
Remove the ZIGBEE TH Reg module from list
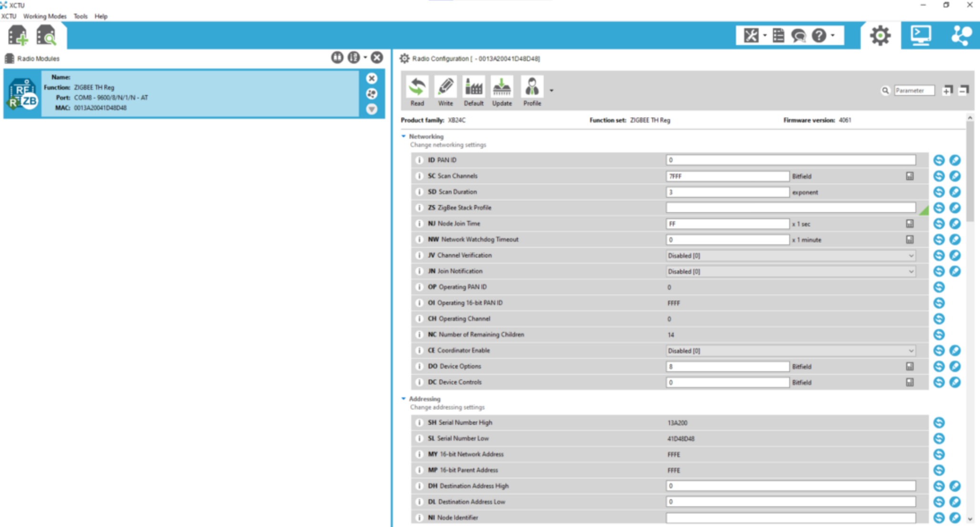pyautogui.click(x=372, y=79)
